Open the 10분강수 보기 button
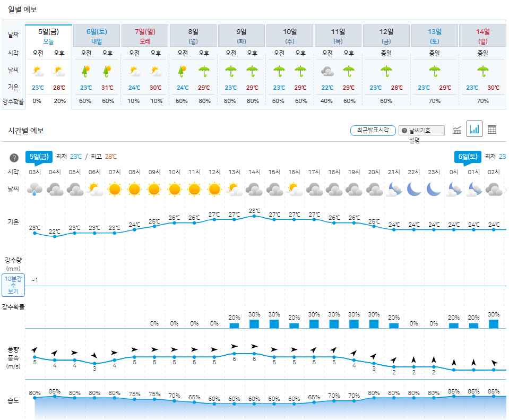This screenshot has width=509, height=420. [x=13, y=285]
